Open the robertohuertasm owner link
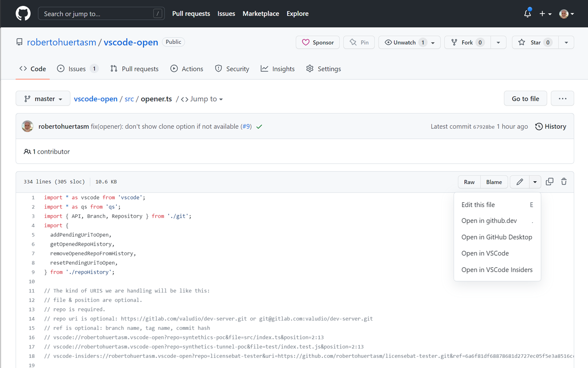 (62, 42)
